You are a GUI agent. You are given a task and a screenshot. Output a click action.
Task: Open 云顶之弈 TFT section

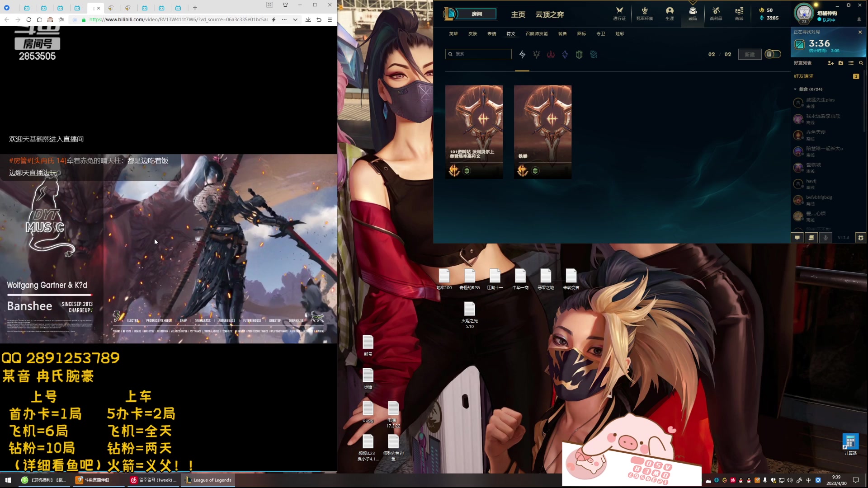[550, 14]
